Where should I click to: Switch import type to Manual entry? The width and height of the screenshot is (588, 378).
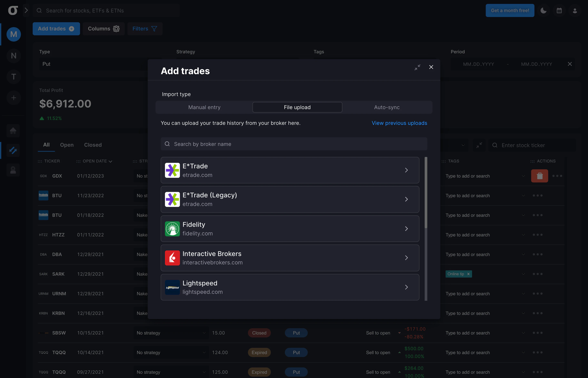204,107
